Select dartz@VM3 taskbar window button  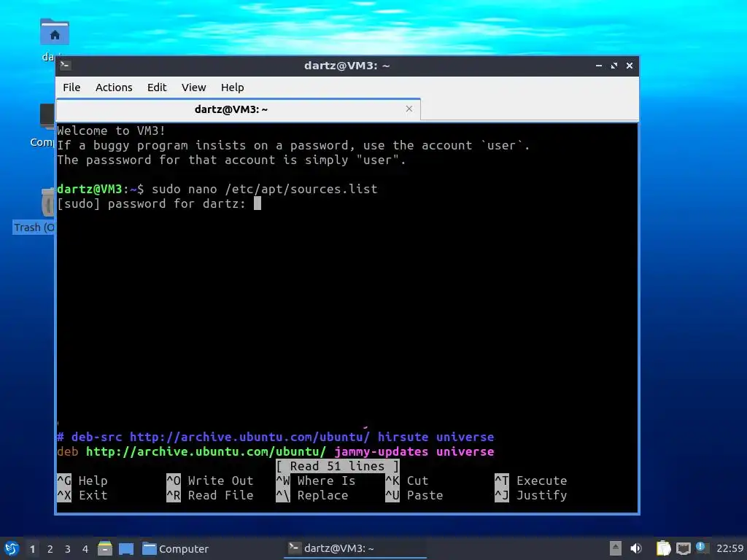[355, 548]
